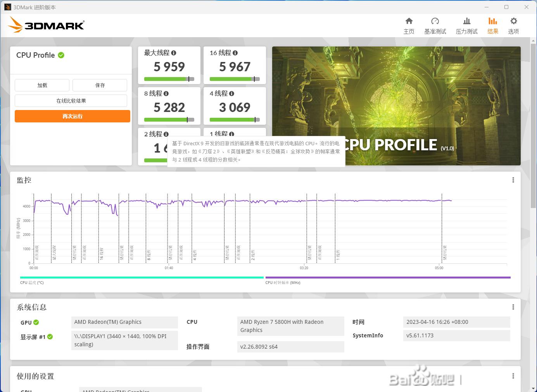Open the 系统信息 panel three-dot menu
Viewport: 537px width, 392px height.
tap(513, 307)
